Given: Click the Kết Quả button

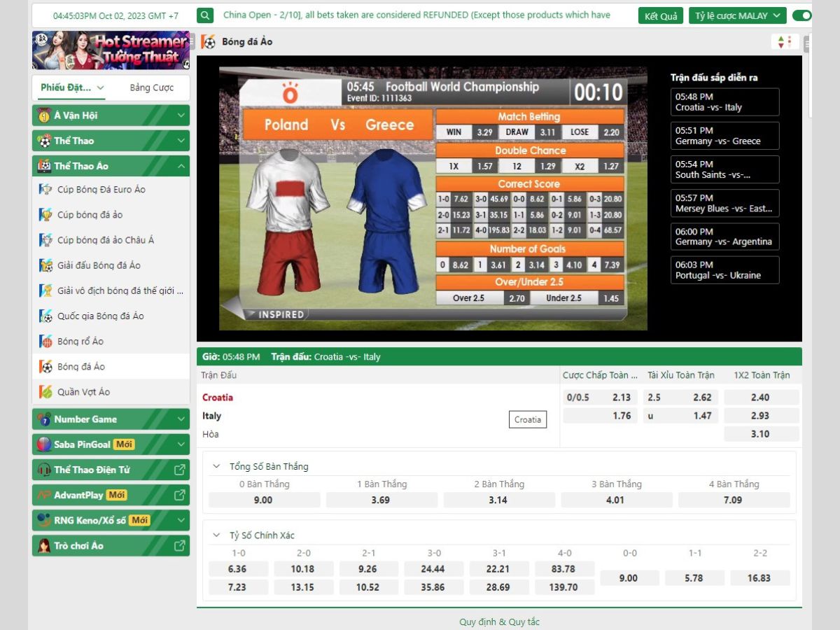Looking at the screenshot, I should coord(660,15).
